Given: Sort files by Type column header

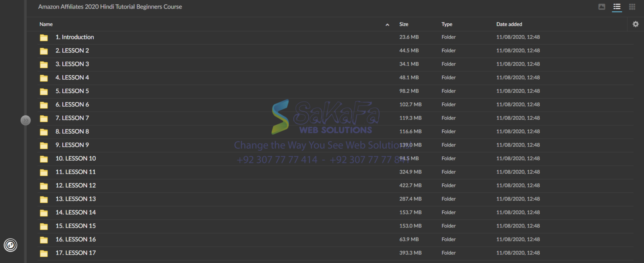Looking at the screenshot, I should coord(447,24).
